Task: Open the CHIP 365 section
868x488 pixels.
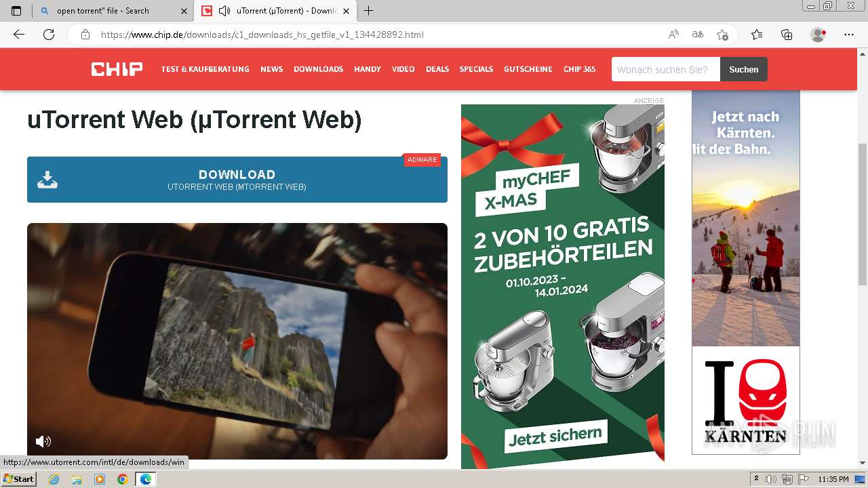Action: [x=579, y=69]
